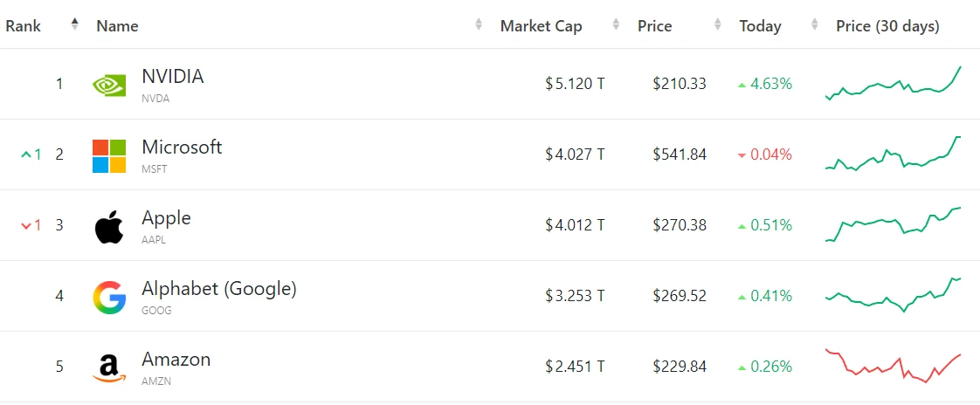980x405 pixels.
Task: Click the Google logo icon
Action: tap(109, 297)
